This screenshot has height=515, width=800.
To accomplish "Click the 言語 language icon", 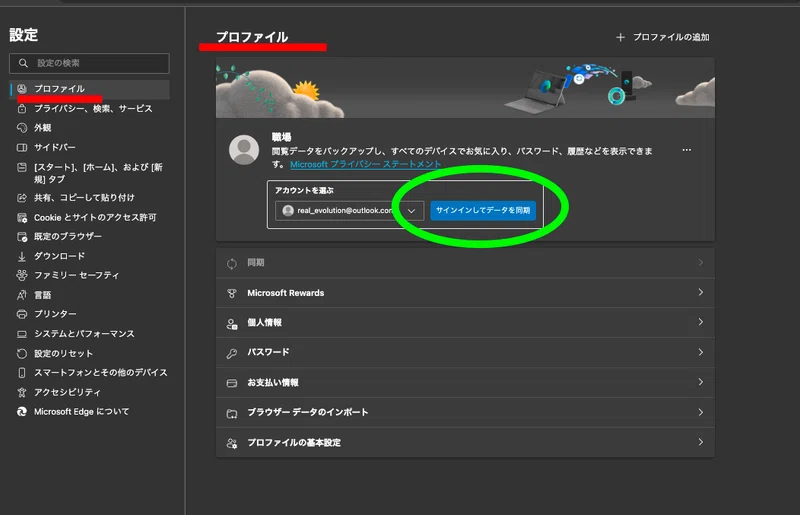I will tap(22, 295).
